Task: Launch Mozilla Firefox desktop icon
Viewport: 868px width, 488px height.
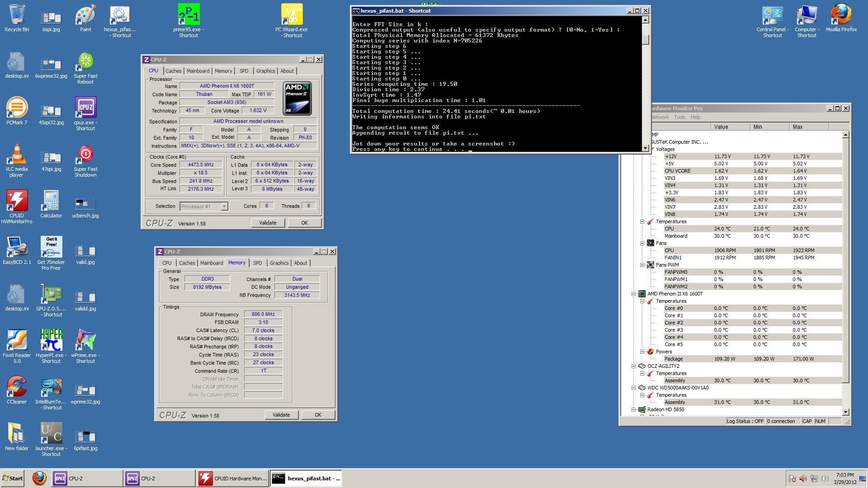Action: 841,19
